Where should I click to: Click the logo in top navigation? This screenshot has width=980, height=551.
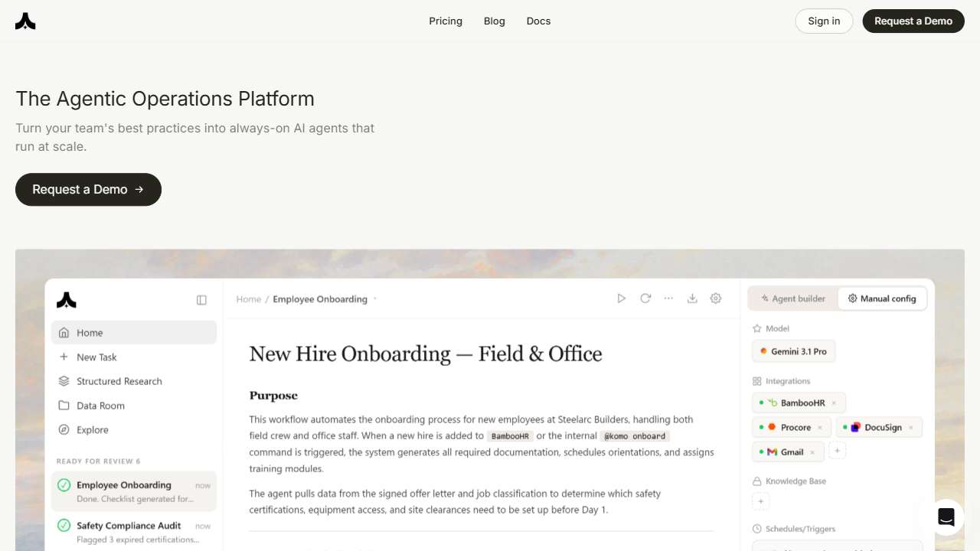(x=25, y=21)
